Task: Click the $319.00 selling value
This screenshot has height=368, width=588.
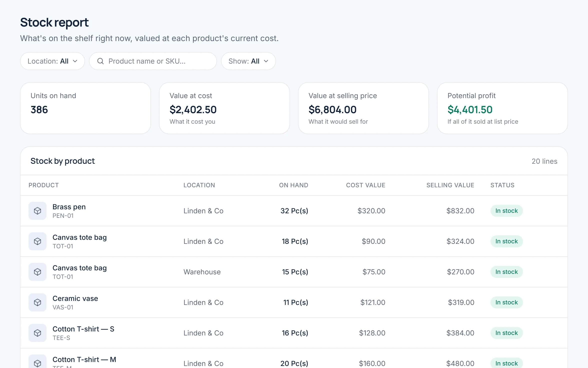Action: pos(461,302)
